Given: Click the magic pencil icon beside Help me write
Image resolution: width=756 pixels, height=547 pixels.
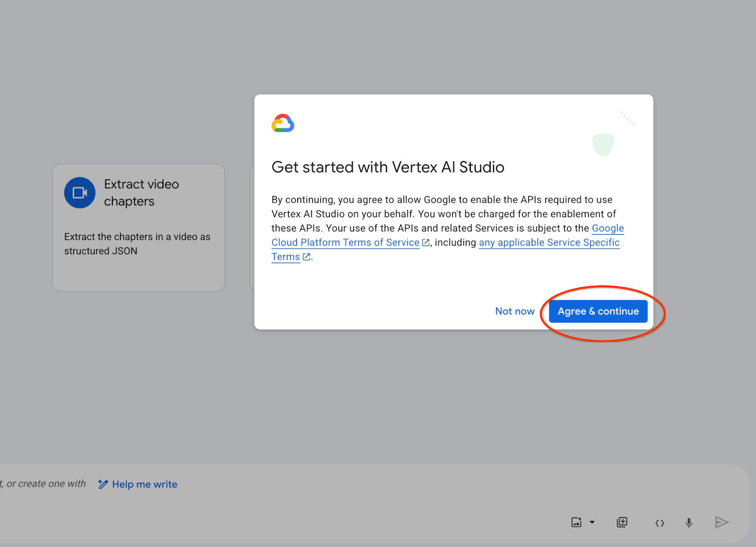Looking at the screenshot, I should 103,484.
